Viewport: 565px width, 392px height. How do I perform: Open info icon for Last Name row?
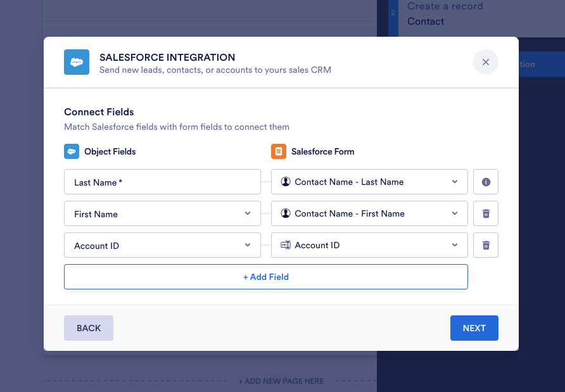486,182
